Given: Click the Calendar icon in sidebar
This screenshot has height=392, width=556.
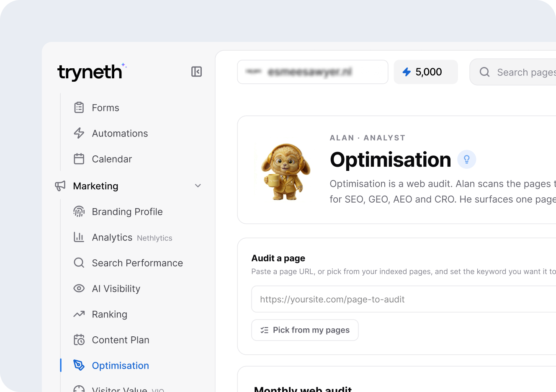Looking at the screenshot, I should coord(79,159).
